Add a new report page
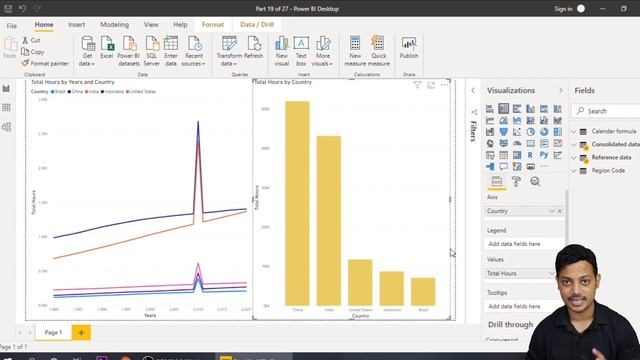This screenshot has width=640, height=360. [x=81, y=332]
